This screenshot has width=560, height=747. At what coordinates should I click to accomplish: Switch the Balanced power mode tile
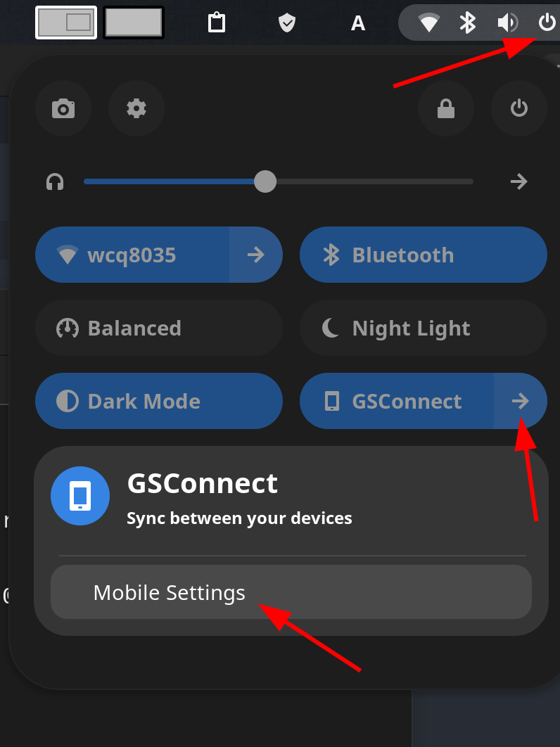click(159, 328)
